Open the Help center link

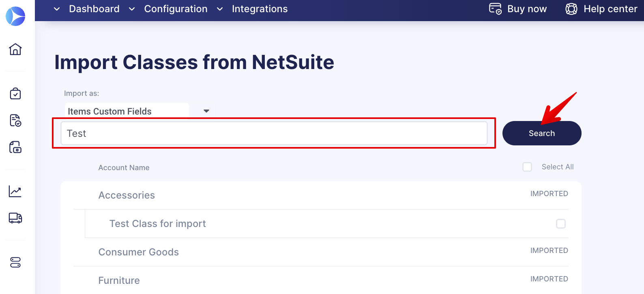610,9
